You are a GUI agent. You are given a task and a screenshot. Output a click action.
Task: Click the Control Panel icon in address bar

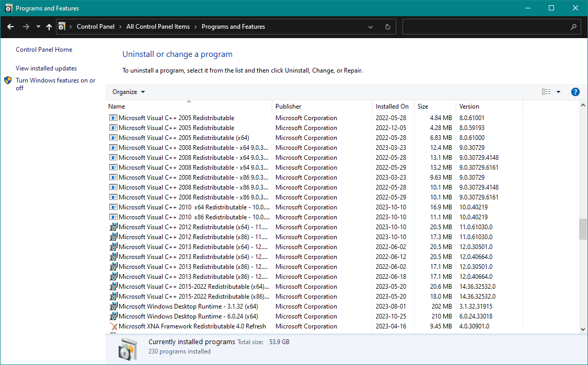tap(62, 27)
